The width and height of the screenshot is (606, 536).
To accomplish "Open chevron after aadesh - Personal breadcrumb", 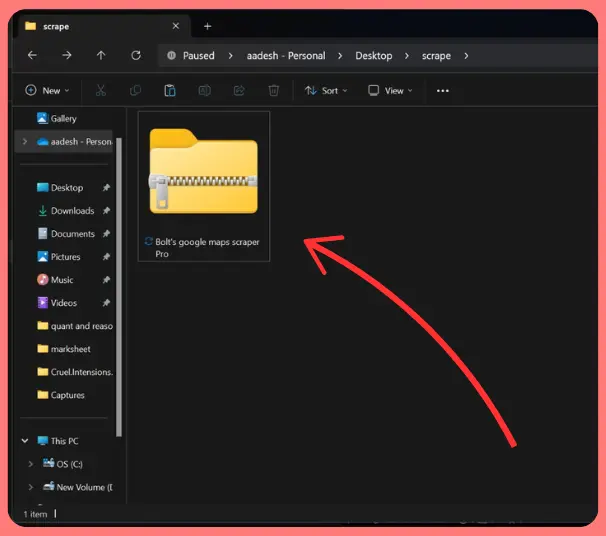I will tap(340, 56).
